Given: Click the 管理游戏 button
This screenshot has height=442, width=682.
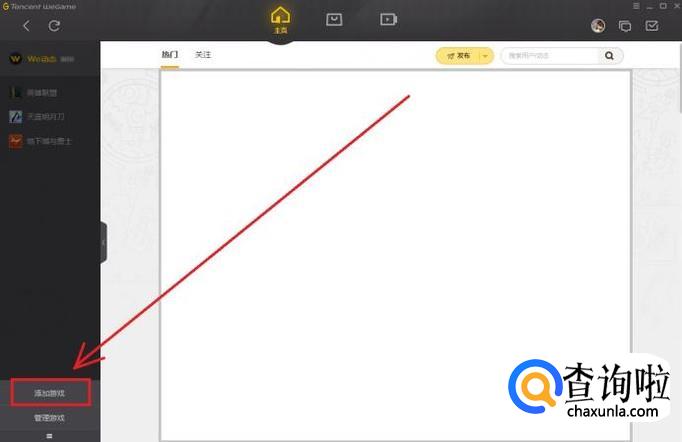Looking at the screenshot, I should [49, 418].
